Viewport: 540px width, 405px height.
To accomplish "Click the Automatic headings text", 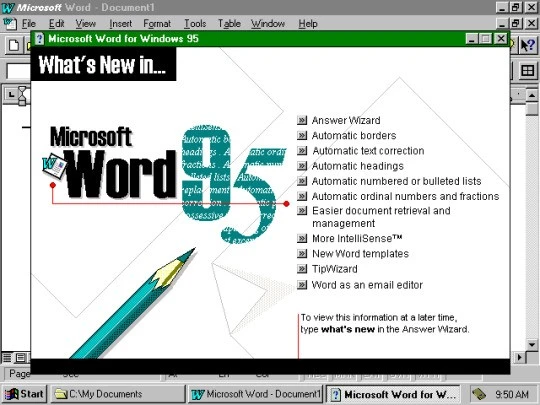I will (x=357, y=166).
